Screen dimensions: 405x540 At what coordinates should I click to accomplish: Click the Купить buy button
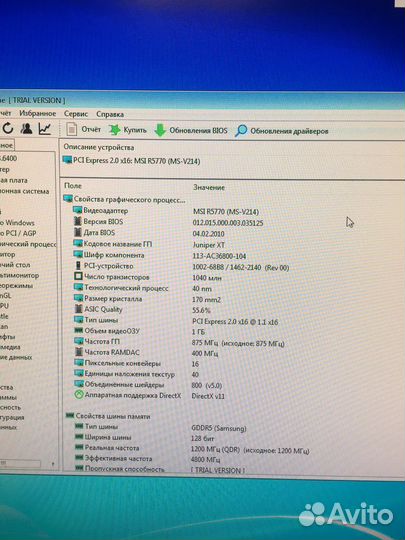[x=128, y=130]
